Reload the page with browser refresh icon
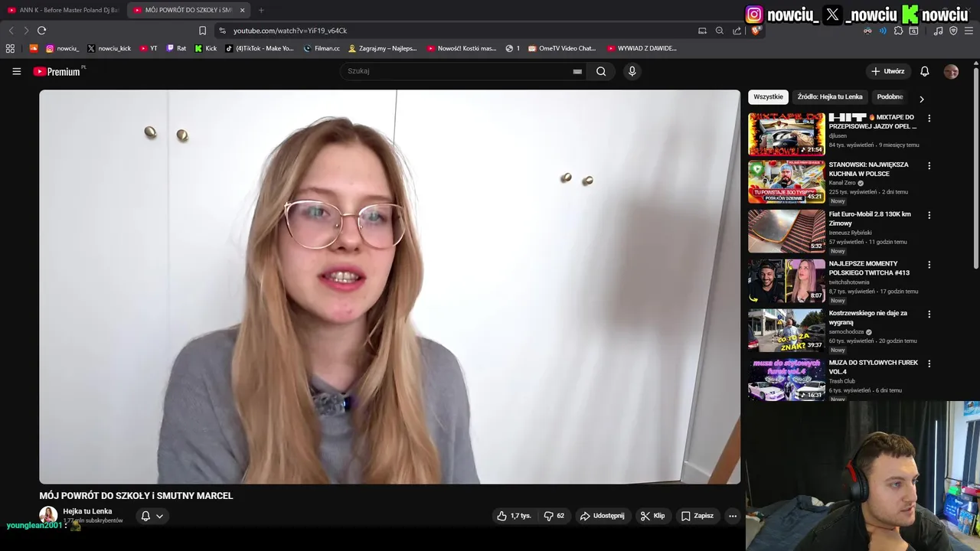980x551 pixels. (x=41, y=31)
